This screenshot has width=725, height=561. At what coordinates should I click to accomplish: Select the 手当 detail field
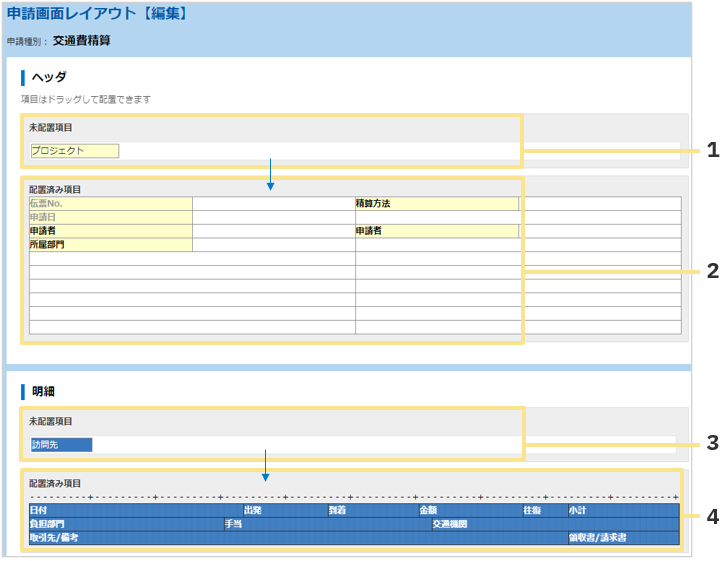pos(326,524)
